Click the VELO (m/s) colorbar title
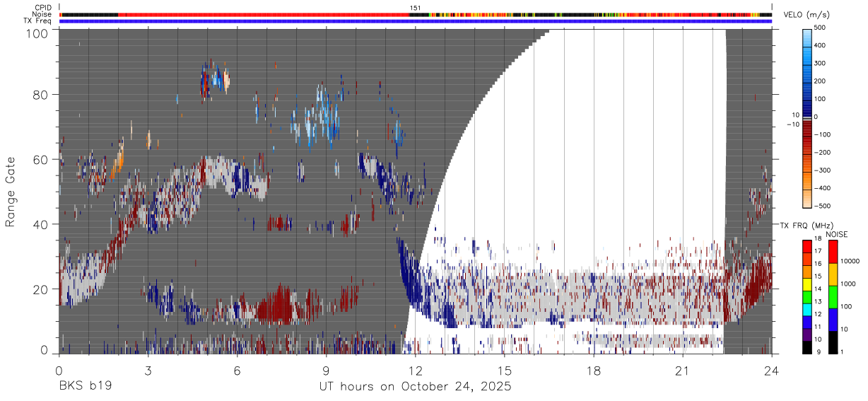The height and width of the screenshot is (401, 868). [x=807, y=15]
